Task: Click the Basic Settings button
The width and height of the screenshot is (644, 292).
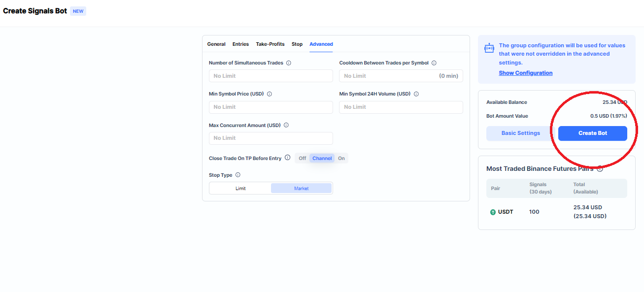Action: click(x=520, y=133)
